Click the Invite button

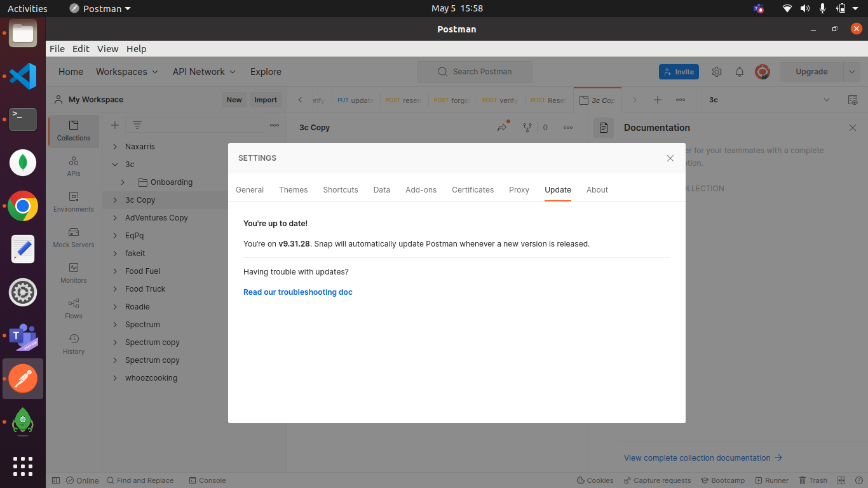click(x=679, y=72)
